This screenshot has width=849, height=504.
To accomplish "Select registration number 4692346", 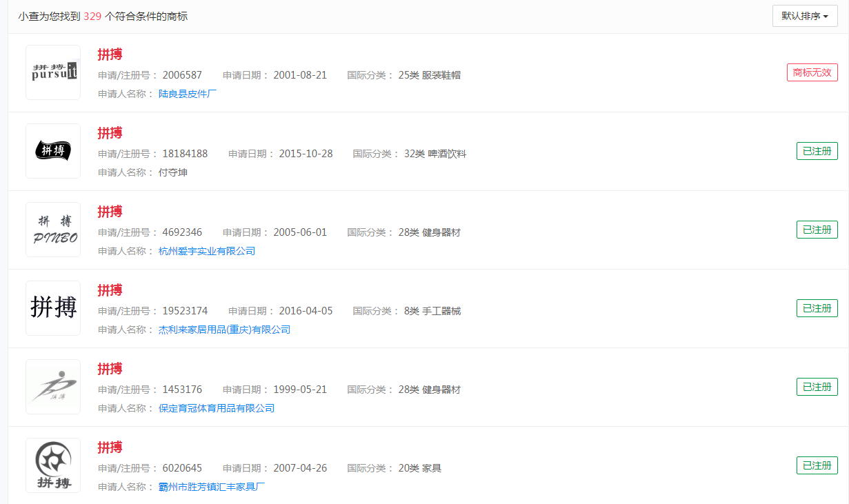I will click(182, 232).
